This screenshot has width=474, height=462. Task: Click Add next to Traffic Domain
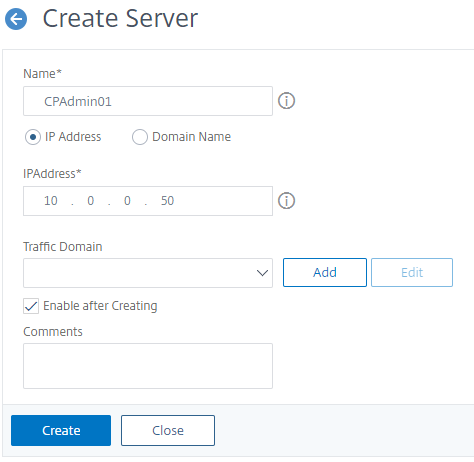[325, 272]
